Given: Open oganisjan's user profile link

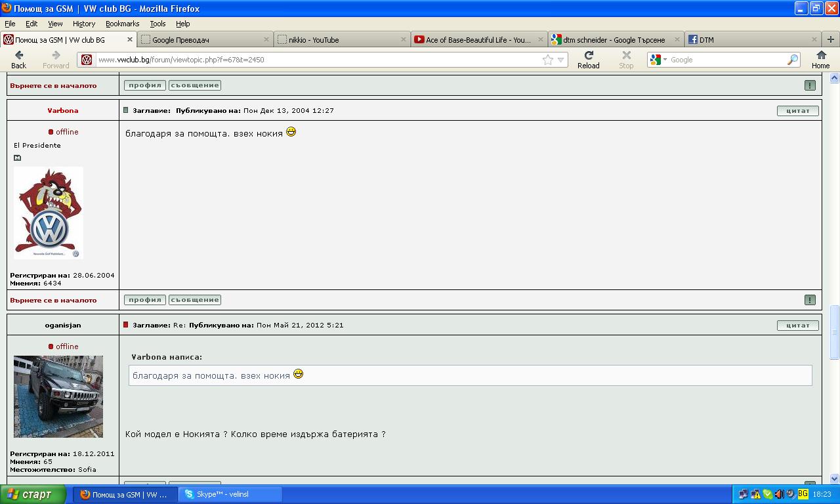Looking at the screenshot, I should click(x=63, y=325).
